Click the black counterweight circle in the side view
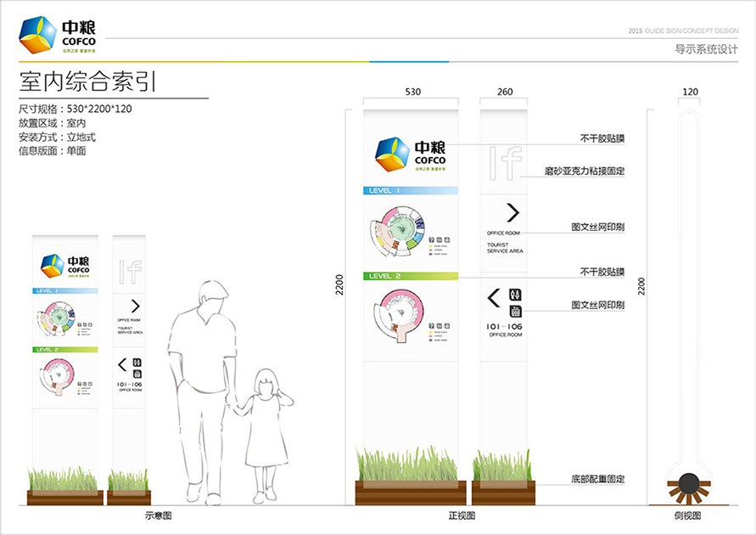 pos(689,483)
